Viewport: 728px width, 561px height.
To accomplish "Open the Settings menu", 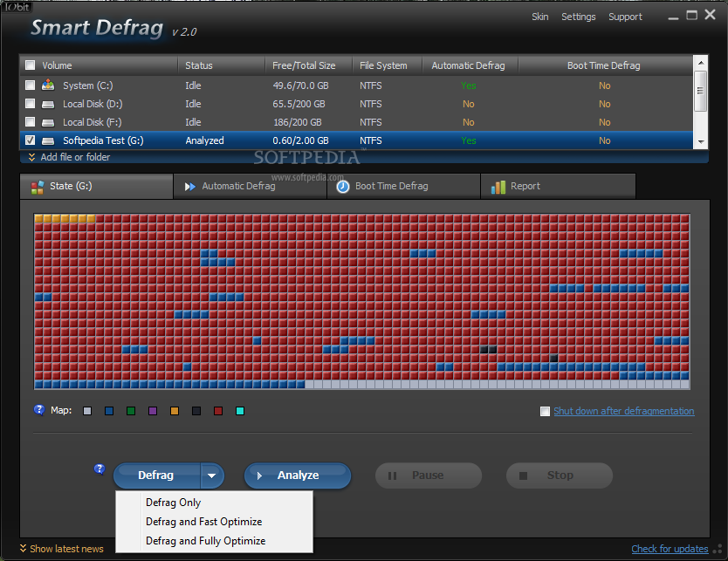I will 579,17.
